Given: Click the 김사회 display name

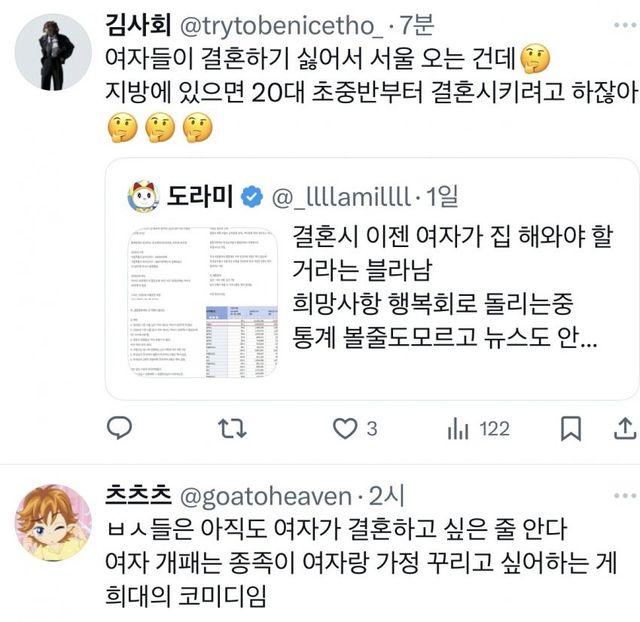Looking at the screenshot, I should point(138,24).
